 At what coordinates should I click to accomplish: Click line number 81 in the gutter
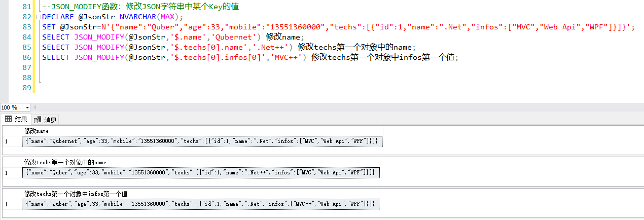pos(27,7)
